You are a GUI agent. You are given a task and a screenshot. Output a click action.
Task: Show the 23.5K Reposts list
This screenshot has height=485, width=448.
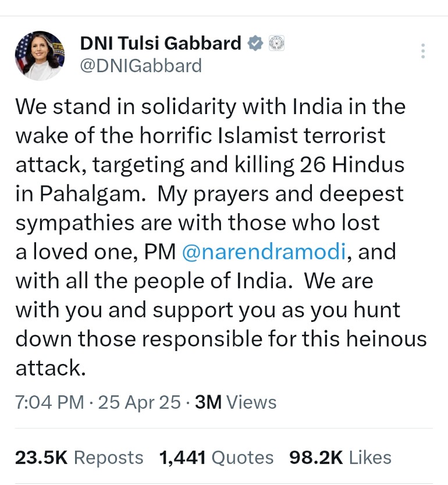click(x=79, y=458)
